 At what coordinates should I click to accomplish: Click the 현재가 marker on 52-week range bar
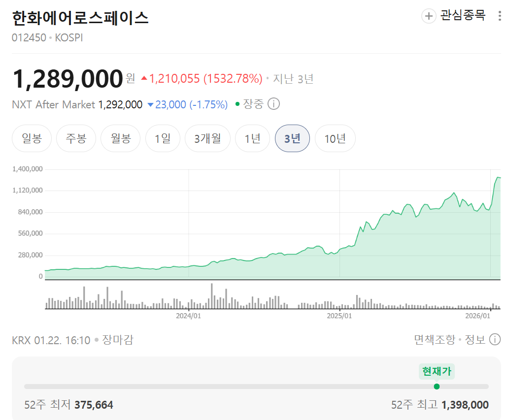(x=437, y=386)
